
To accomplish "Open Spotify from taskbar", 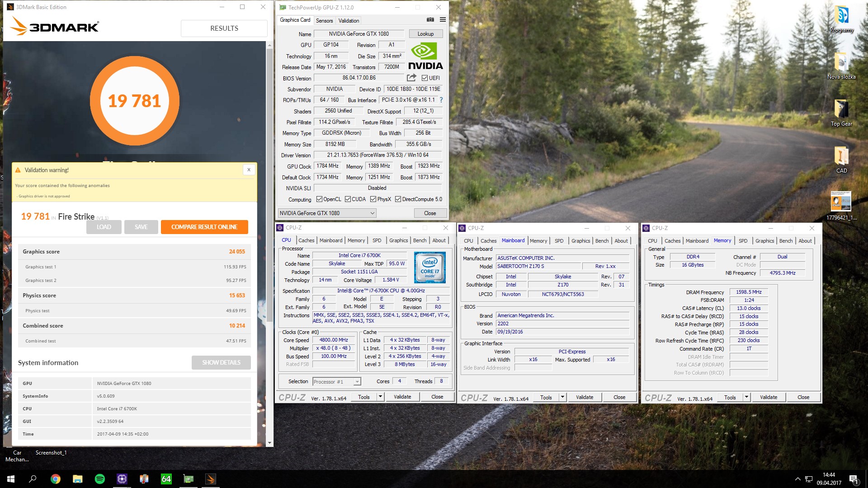I will coord(100,479).
